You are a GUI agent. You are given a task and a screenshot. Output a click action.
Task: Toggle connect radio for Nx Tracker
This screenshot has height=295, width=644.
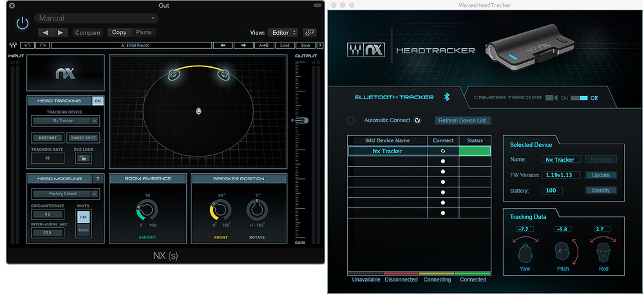(443, 151)
